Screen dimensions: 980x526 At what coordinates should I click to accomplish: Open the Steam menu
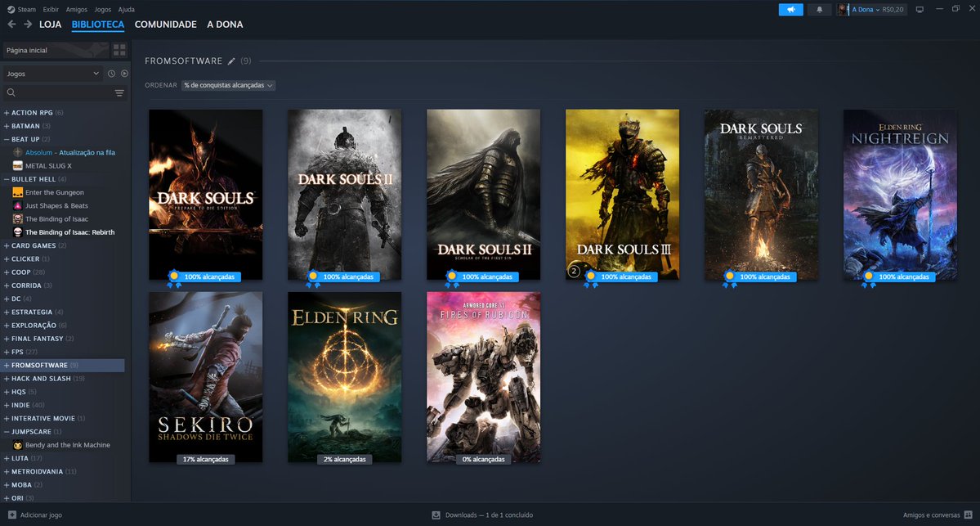[x=26, y=9]
